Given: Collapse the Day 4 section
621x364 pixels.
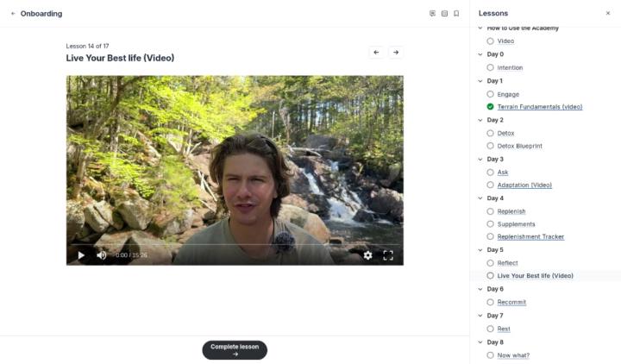Looking at the screenshot, I should tap(480, 198).
